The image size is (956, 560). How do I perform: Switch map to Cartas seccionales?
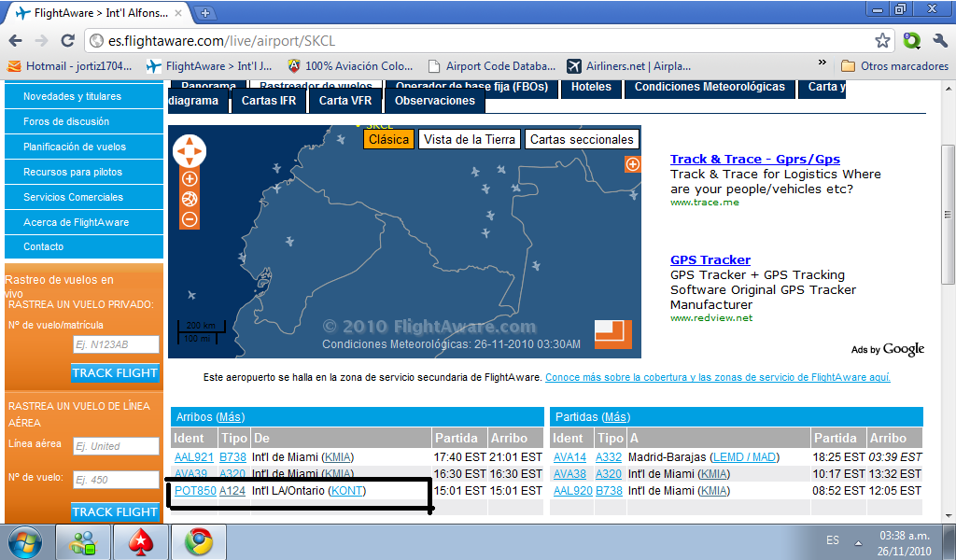tap(582, 139)
